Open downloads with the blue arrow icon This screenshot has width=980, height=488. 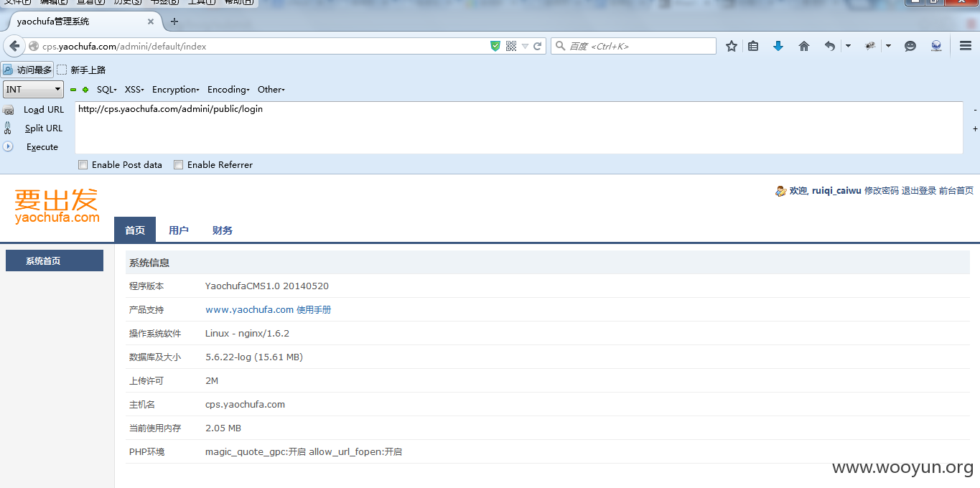tap(778, 46)
